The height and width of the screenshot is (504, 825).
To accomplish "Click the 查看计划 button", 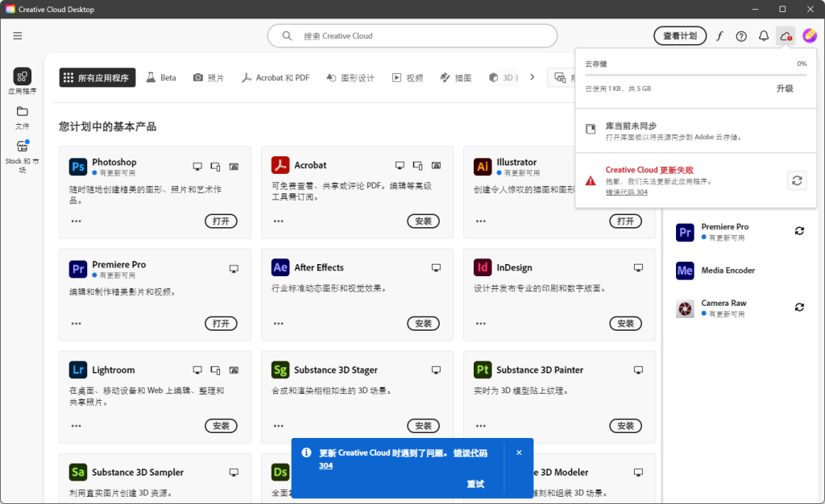I will (680, 35).
